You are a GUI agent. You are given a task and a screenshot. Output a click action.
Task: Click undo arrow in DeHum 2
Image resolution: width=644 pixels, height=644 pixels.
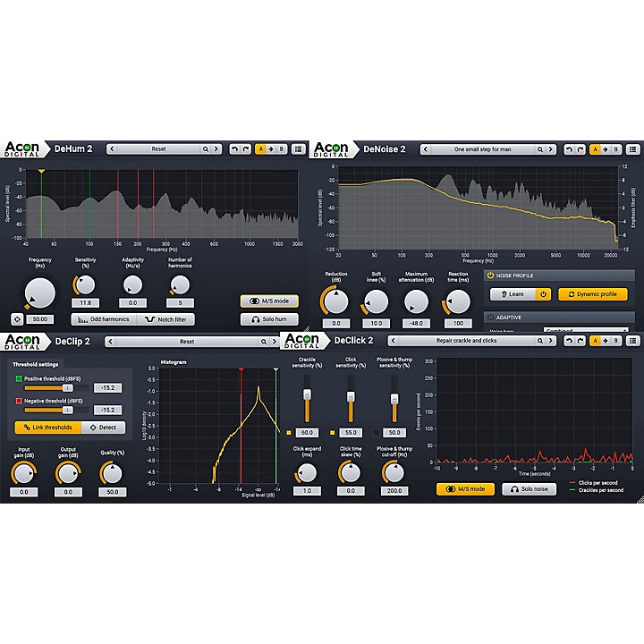click(x=234, y=149)
